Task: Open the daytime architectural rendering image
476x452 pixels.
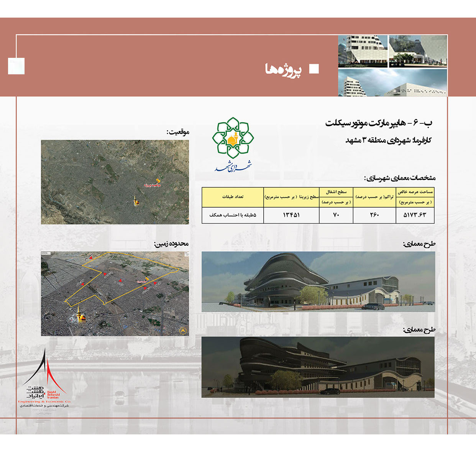Action: [x=318, y=282]
